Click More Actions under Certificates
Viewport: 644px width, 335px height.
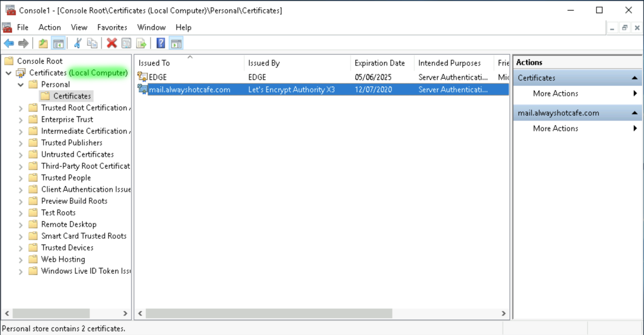555,93
